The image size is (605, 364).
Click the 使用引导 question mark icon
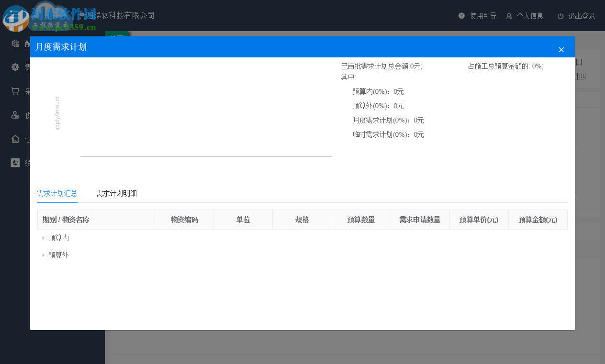pyautogui.click(x=461, y=15)
